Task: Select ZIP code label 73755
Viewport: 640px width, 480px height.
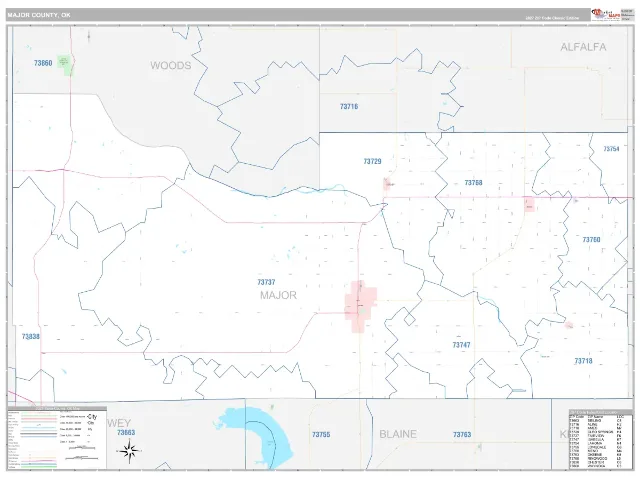Action: point(321,435)
